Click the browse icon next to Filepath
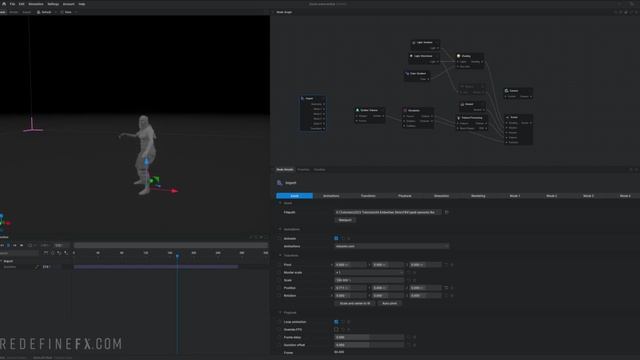640x360 pixels. click(447, 212)
